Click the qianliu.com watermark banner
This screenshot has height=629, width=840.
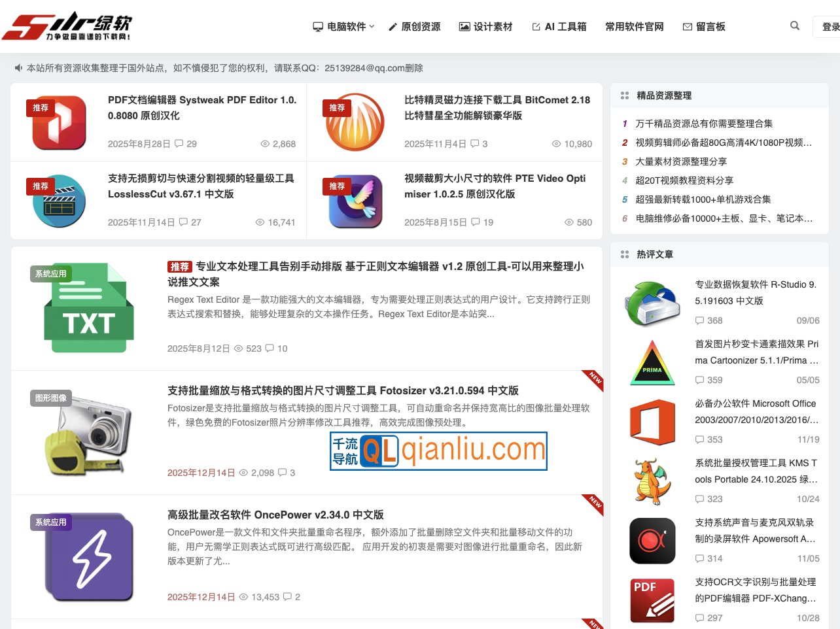[x=438, y=450]
